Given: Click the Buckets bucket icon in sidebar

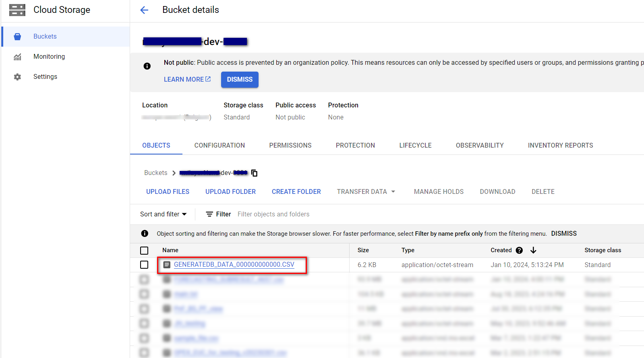Looking at the screenshot, I should pyautogui.click(x=17, y=37).
